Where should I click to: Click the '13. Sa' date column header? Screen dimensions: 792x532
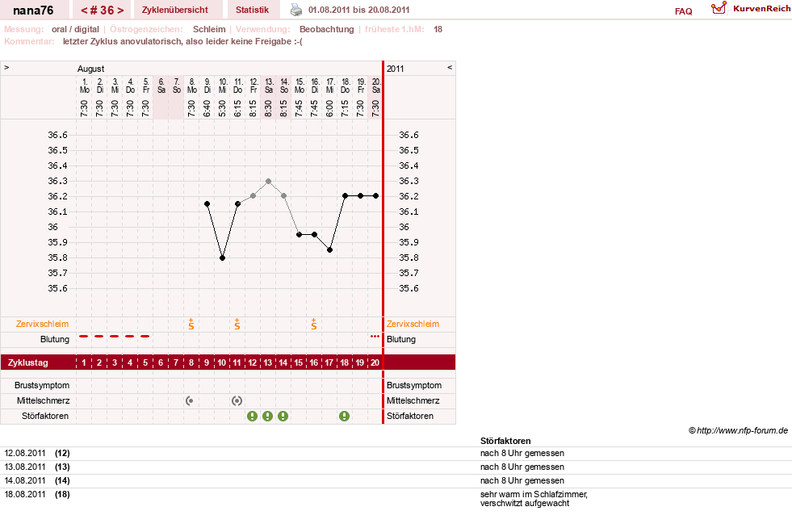click(269, 86)
